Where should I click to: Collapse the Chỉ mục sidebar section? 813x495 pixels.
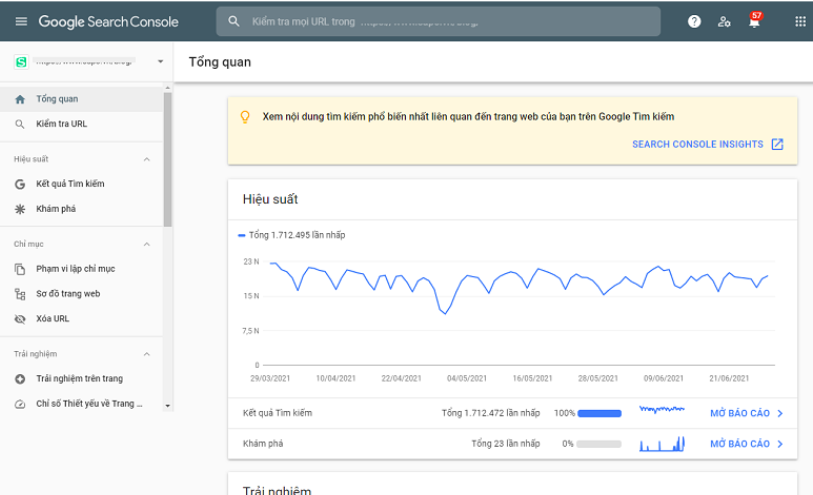[147, 244]
